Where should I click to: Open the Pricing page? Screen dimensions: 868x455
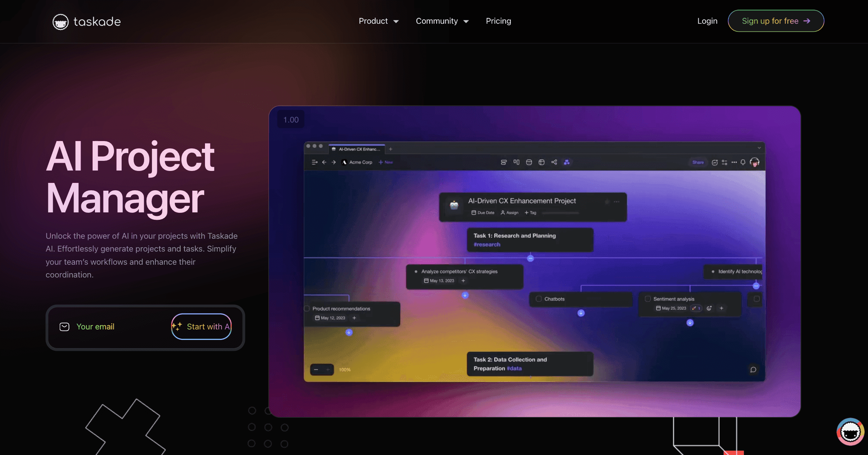tap(498, 21)
